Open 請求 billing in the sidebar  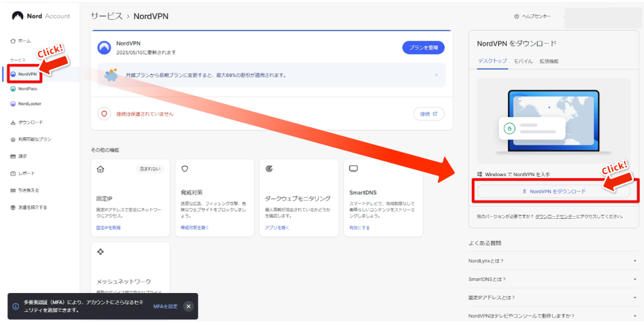tap(22, 156)
